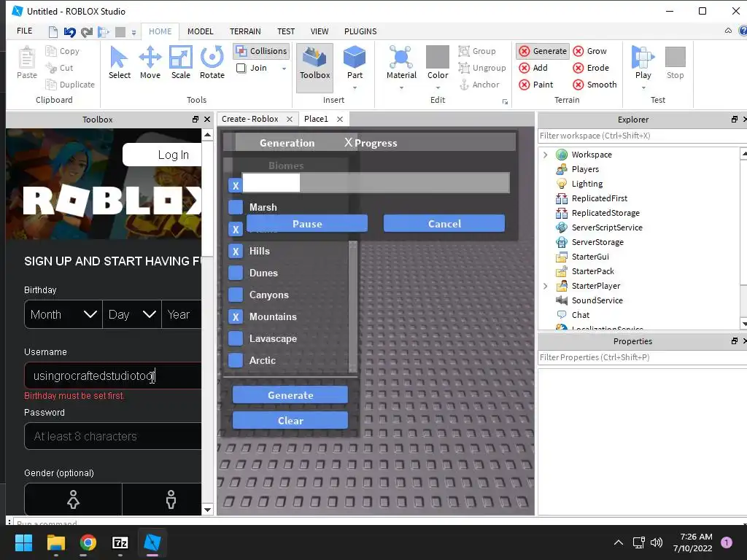Uncheck the Hills biome box
This screenshot has height=560, width=747.
click(236, 251)
